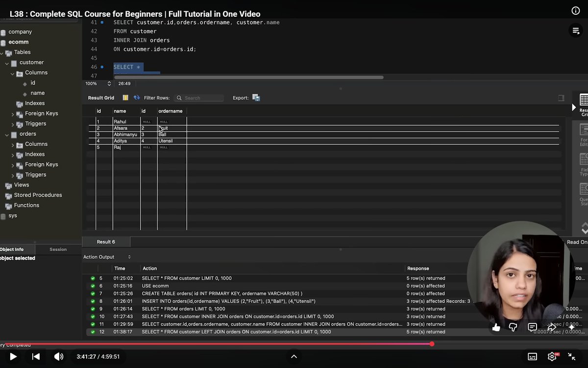Image resolution: width=588 pixels, height=368 pixels.
Task: Select the Stored Procedures folder
Action: [38, 195]
